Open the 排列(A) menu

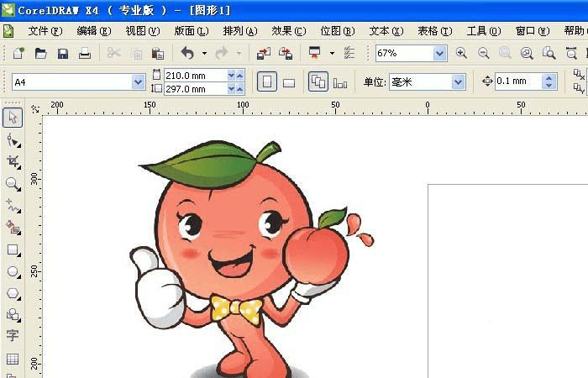coord(240,31)
